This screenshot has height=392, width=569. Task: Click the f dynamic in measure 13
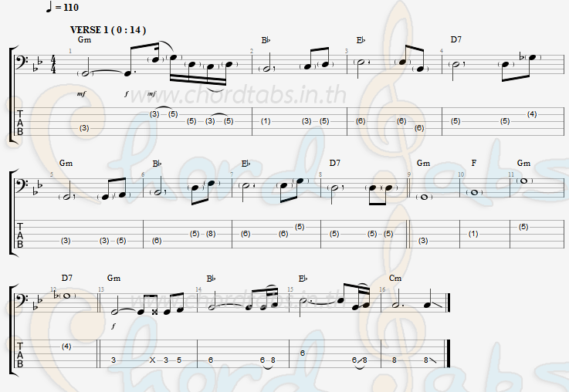click(113, 326)
